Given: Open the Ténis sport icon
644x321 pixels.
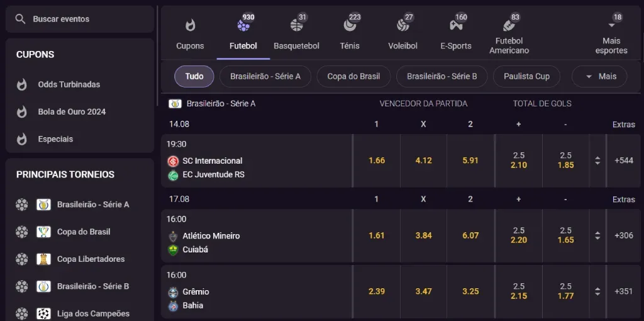Looking at the screenshot, I should [x=350, y=26].
